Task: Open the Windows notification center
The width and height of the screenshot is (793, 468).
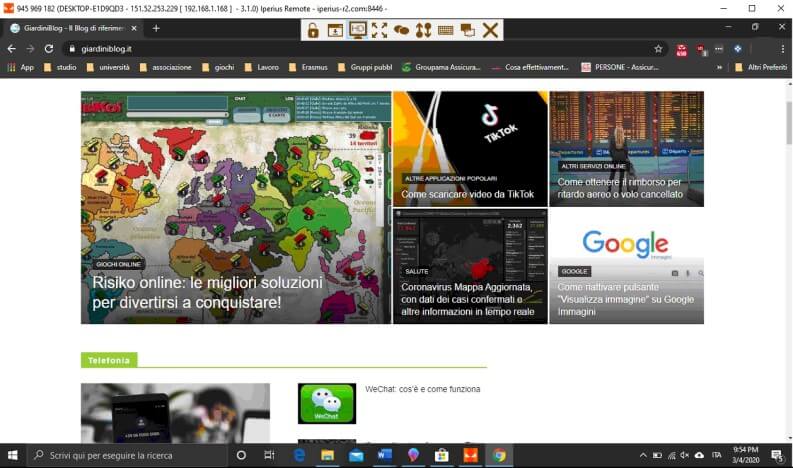Action: click(777, 455)
